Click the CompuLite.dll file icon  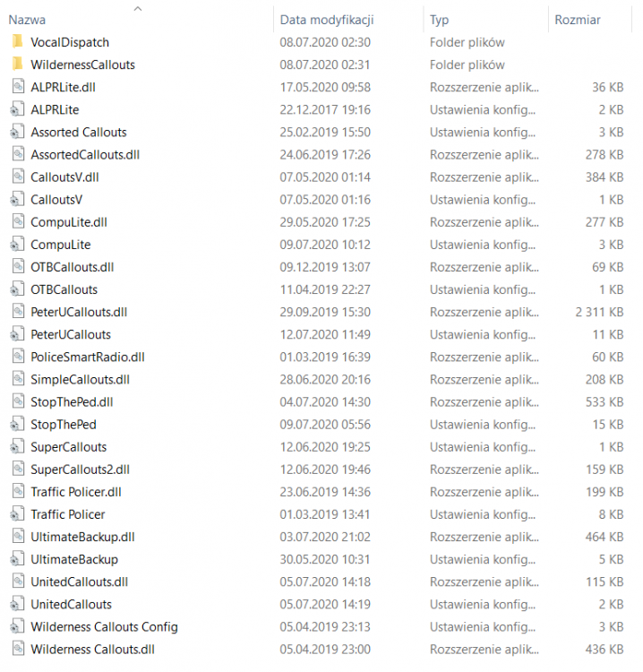tap(18, 222)
